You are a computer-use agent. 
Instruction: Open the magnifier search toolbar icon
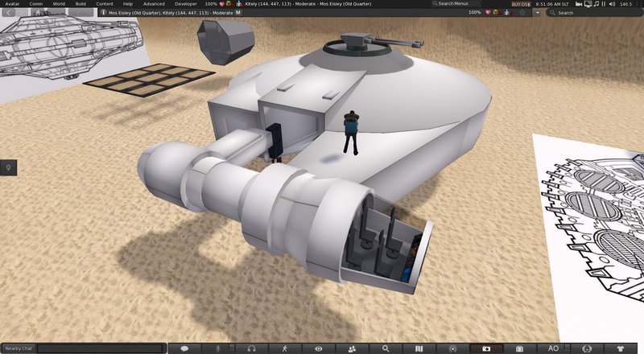click(x=386, y=348)
